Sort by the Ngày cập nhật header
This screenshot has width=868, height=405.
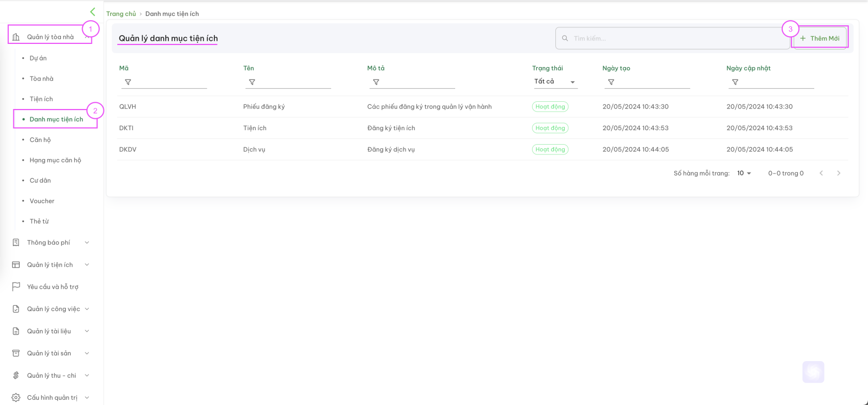tap(748, 68)
